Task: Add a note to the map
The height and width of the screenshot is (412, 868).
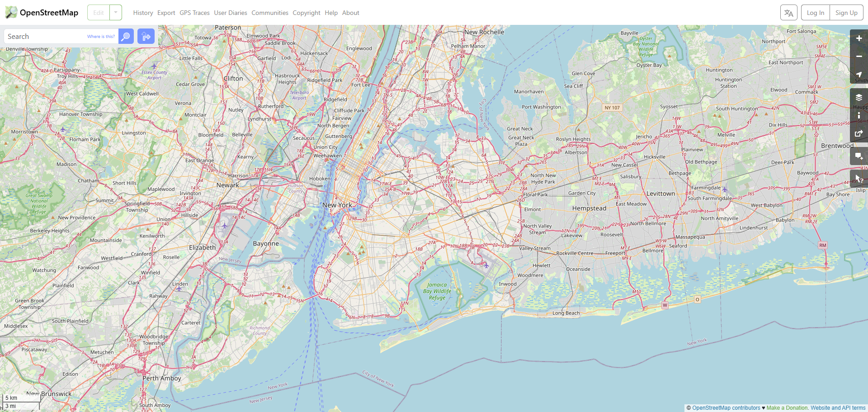Action: [859, 156]
